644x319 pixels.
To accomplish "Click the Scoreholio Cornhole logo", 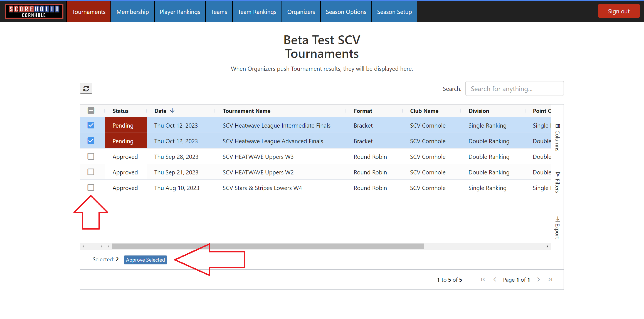I will (34, 11).
